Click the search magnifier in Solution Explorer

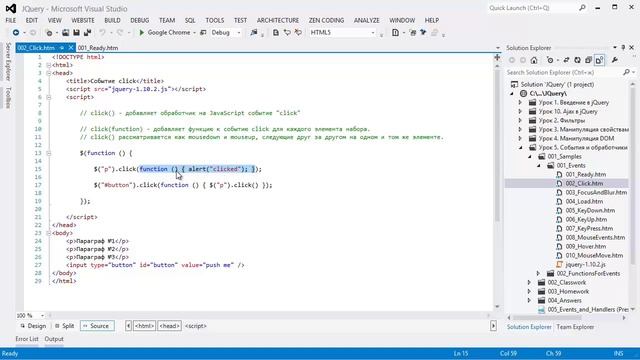(626, 72)
